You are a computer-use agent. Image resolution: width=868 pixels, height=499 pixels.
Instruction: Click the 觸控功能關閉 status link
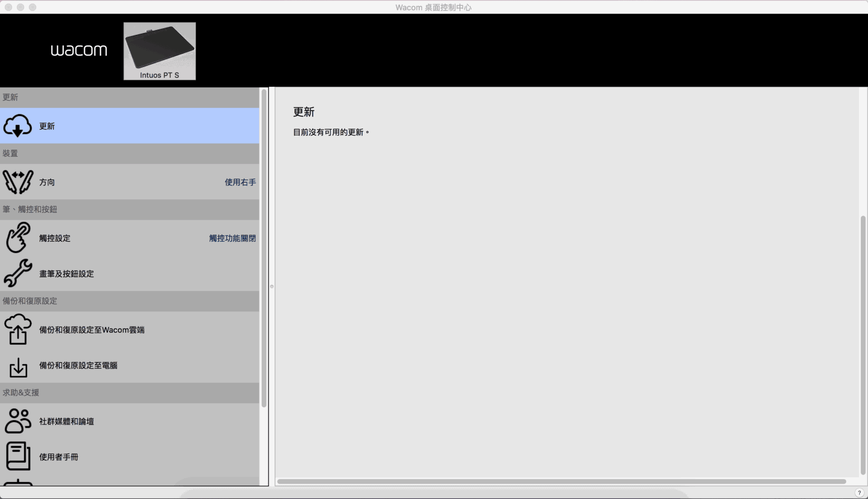(232, 238)
